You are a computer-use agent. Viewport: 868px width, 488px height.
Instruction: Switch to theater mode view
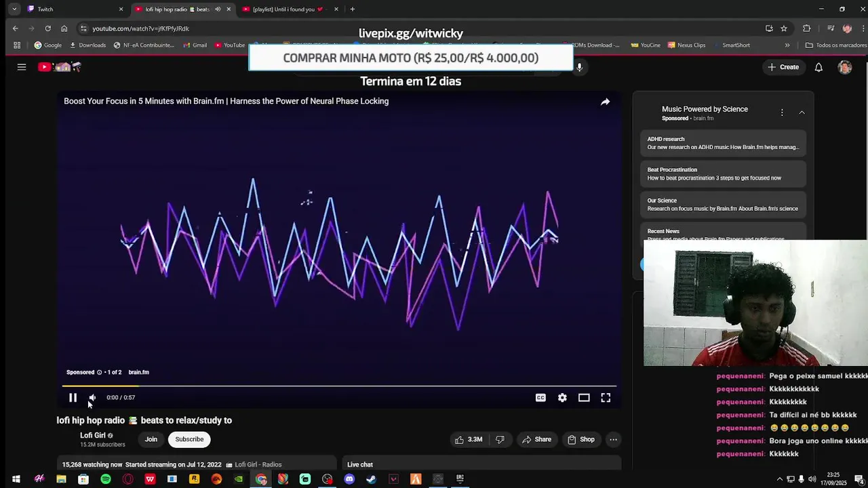point(584,398)
